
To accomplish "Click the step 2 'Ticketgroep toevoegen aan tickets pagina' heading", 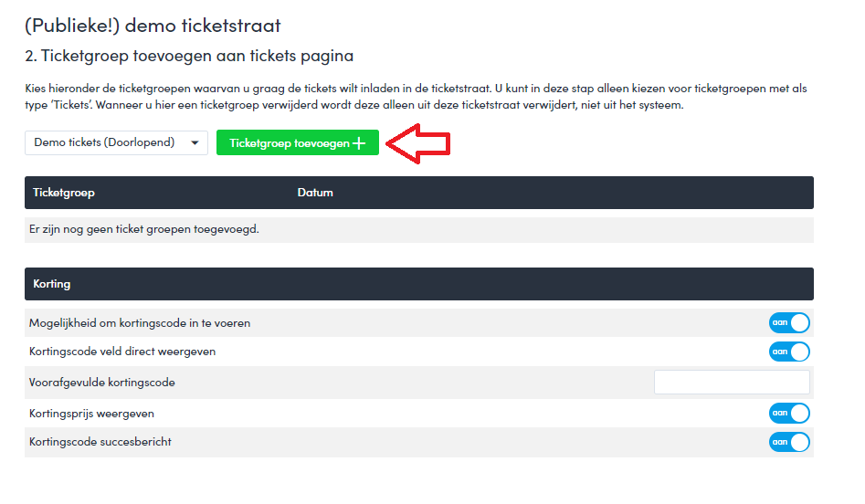I will pos(189,57).
